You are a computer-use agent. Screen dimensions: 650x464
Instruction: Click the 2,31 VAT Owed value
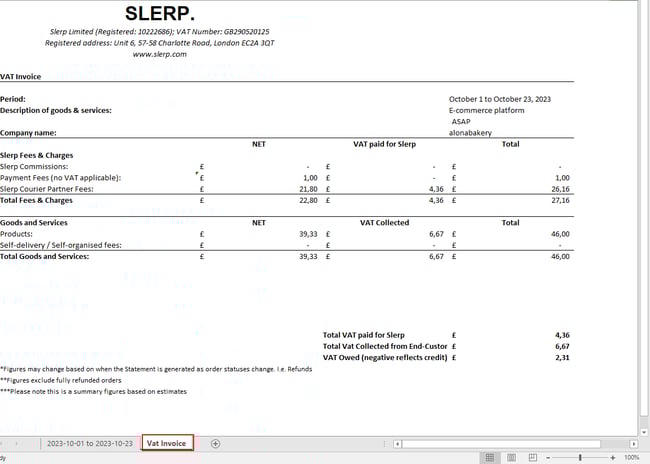coord(563,357)
